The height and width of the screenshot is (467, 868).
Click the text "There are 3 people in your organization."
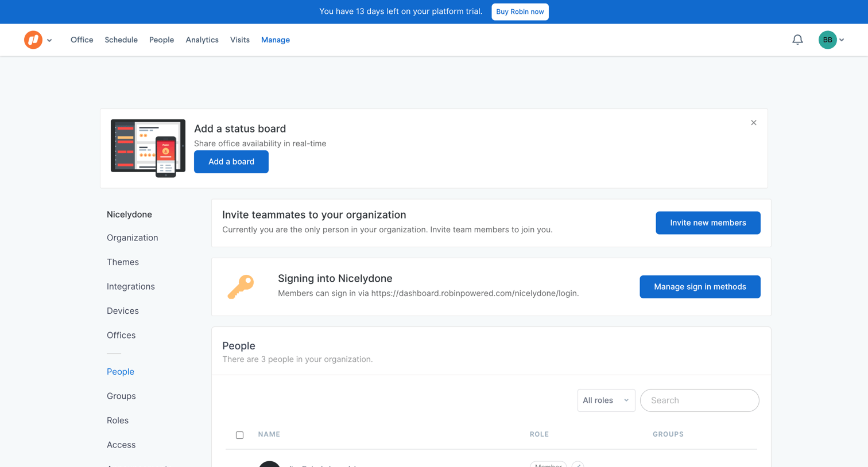[x=297, y=359]
